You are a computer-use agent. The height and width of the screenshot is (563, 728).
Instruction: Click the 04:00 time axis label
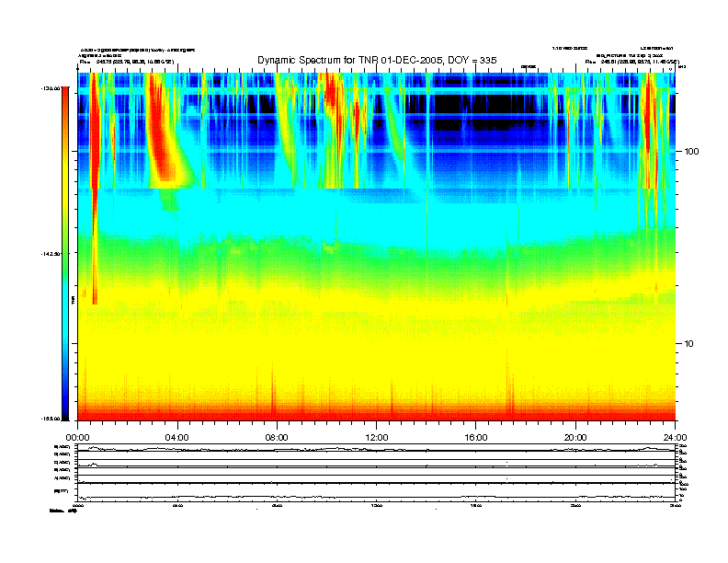[x=176, y=437]
